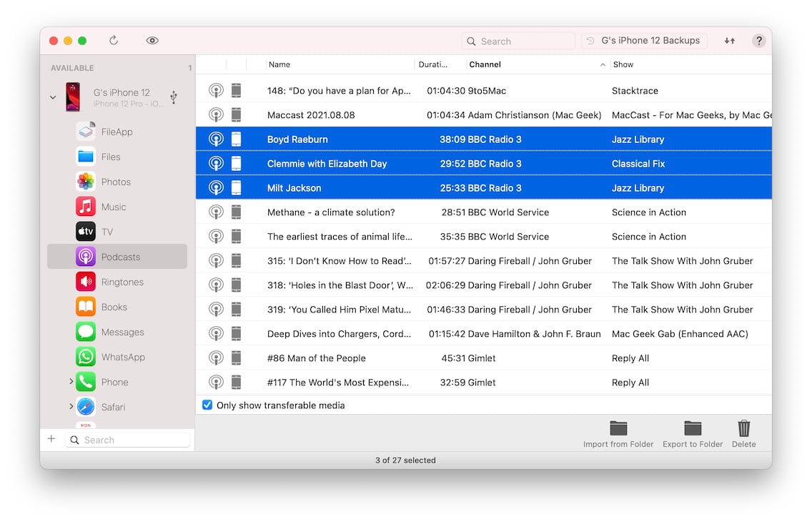Click the refresh icon in the toolbar
The width and height of the screenshot is (812, 522).
point(114,40)
